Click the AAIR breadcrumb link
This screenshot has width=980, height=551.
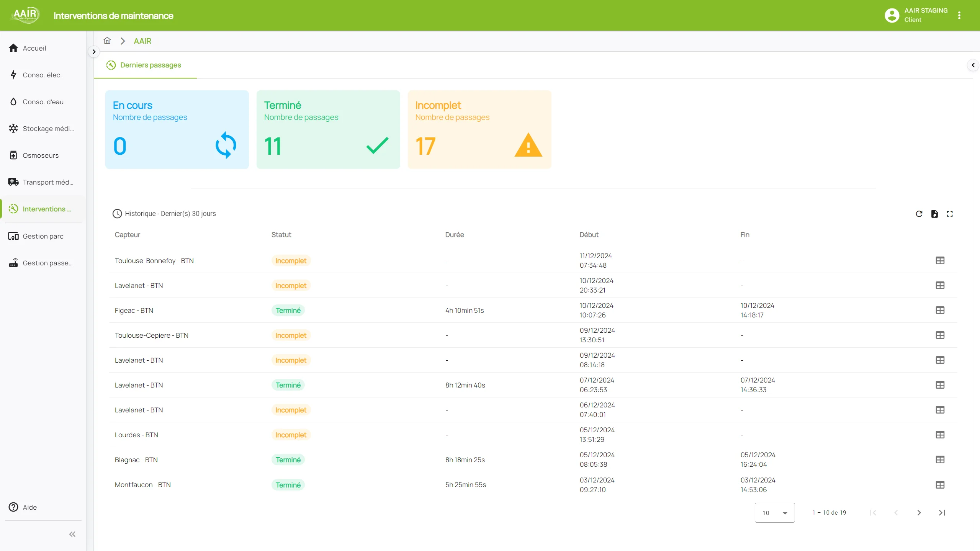[142, 41]
